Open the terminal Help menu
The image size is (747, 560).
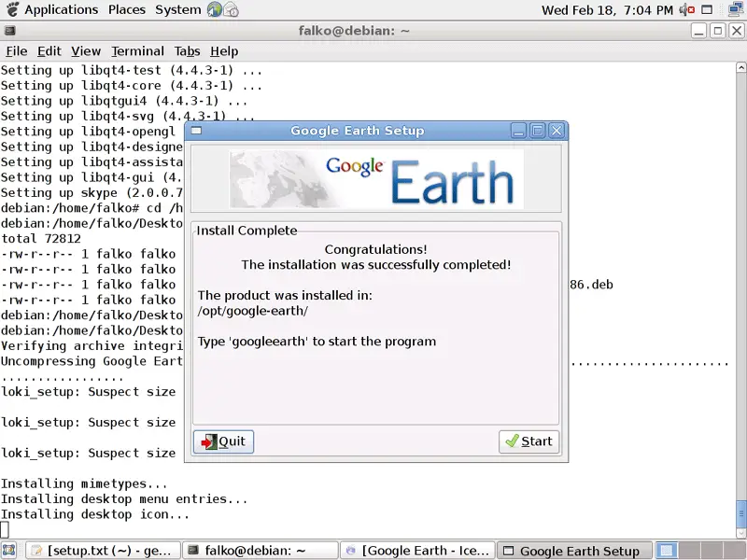224,51
